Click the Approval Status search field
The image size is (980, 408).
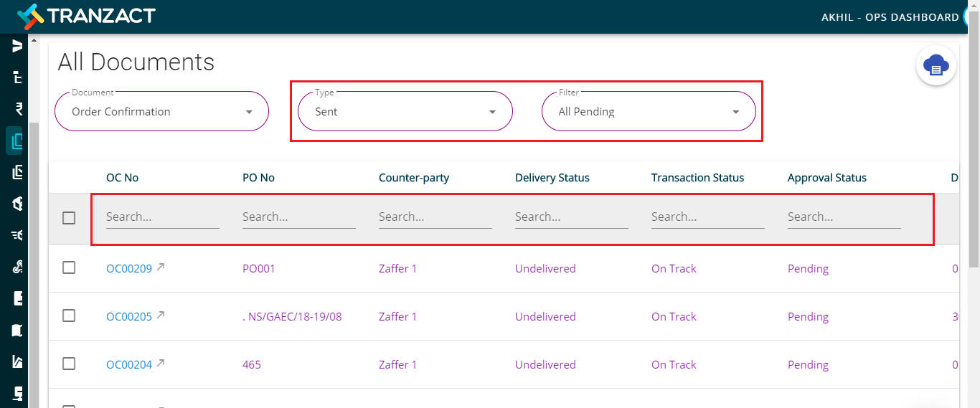[844, 217]
